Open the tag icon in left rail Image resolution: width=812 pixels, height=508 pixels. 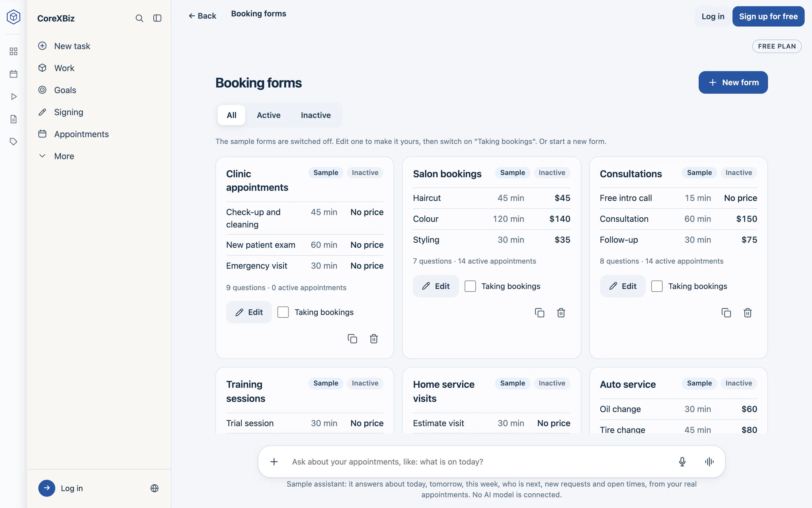click(14, 141)
